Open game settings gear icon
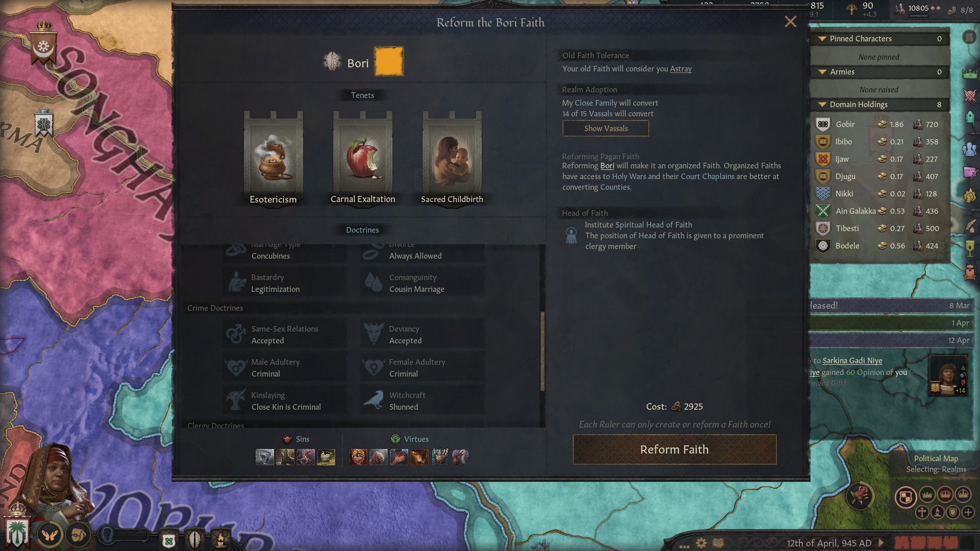The image size is (980, 551). click(x=701, y=543)
